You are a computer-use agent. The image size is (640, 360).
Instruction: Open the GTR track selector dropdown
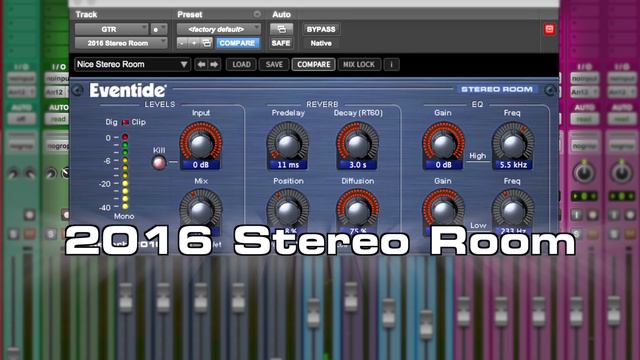[x=111, y=29]
